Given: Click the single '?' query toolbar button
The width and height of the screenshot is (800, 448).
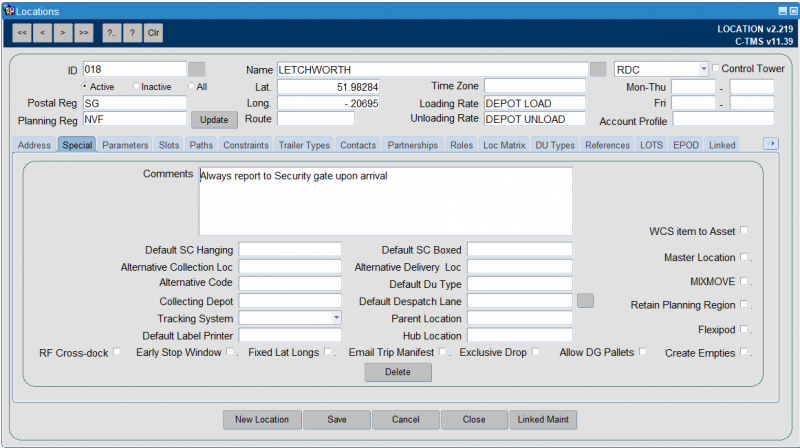Looking at the screenshot, I should (x=132, y=33).
